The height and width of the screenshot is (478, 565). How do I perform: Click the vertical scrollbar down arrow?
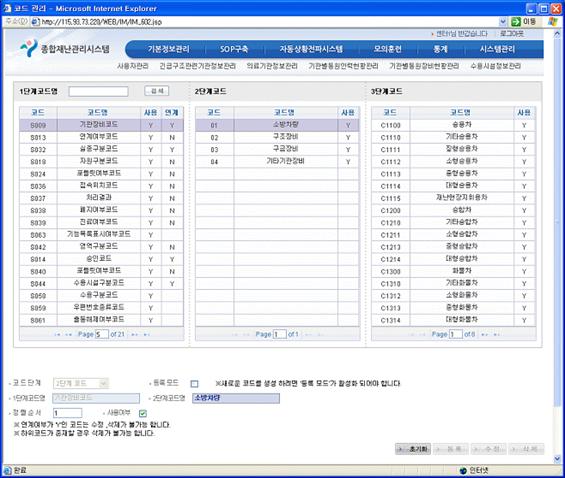coord(557,459)
